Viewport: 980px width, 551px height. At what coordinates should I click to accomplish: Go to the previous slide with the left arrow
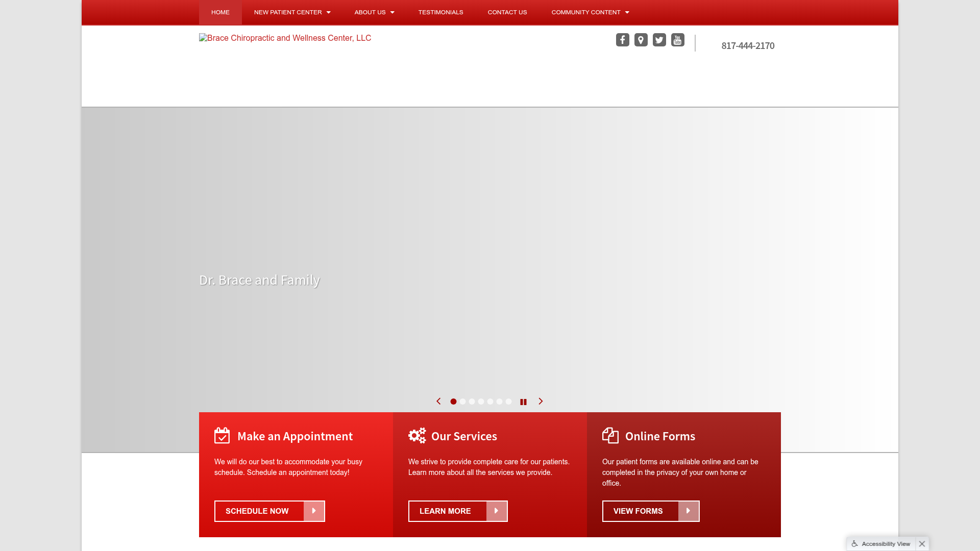[x=438, y=402]
